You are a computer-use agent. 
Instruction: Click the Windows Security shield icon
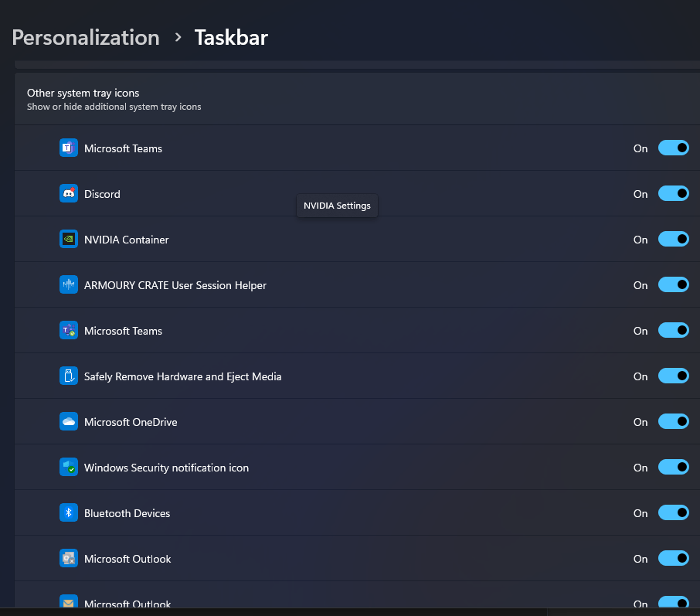coord(68,467)
